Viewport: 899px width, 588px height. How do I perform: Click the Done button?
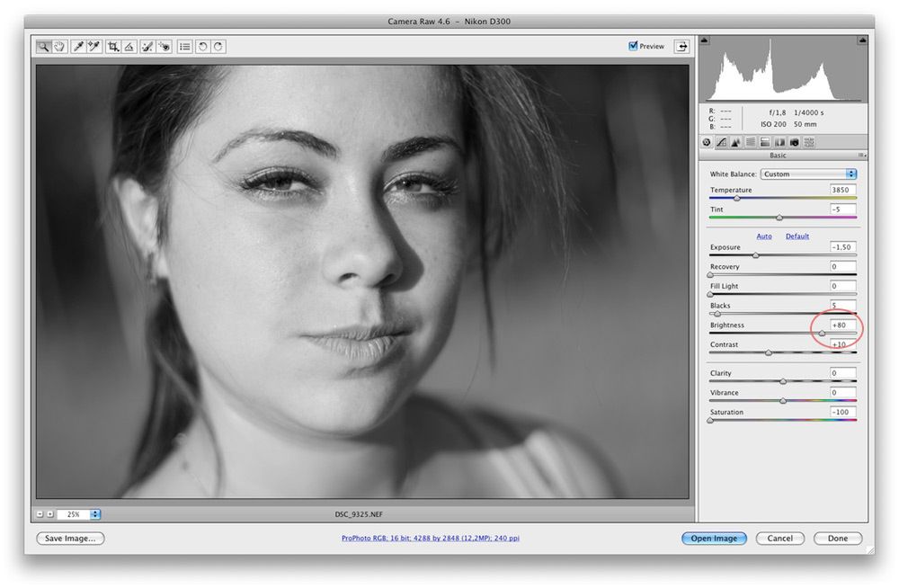tap(838, 538)
